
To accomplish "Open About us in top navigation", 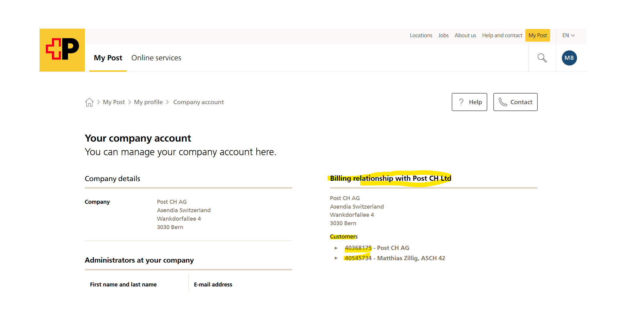I will tap(465, 35).
